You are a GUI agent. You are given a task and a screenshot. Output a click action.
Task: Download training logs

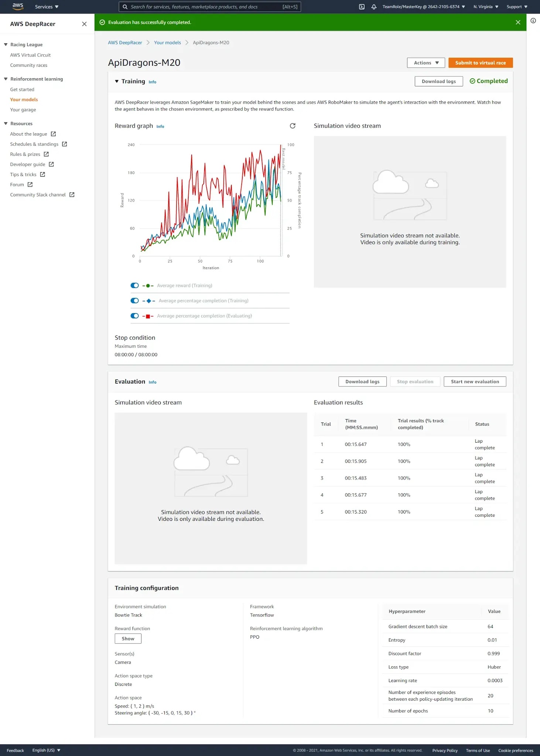[x=439, y=81]
